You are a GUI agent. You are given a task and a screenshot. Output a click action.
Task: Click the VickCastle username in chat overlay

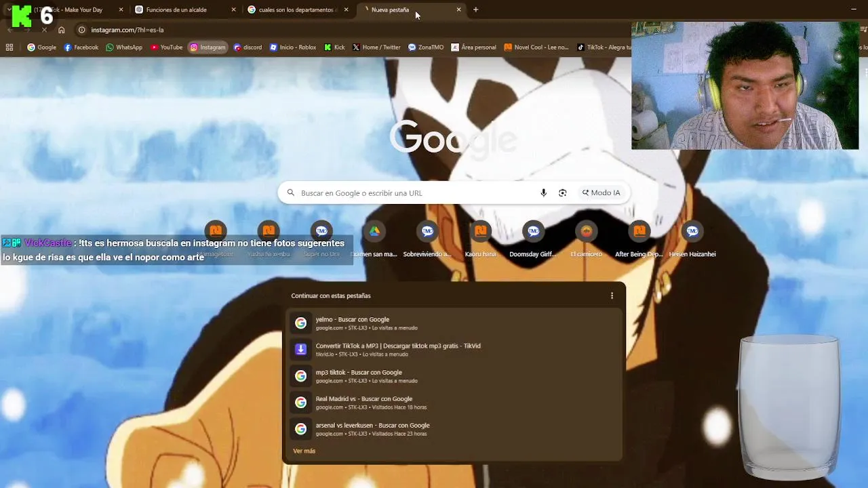[47, 243]
